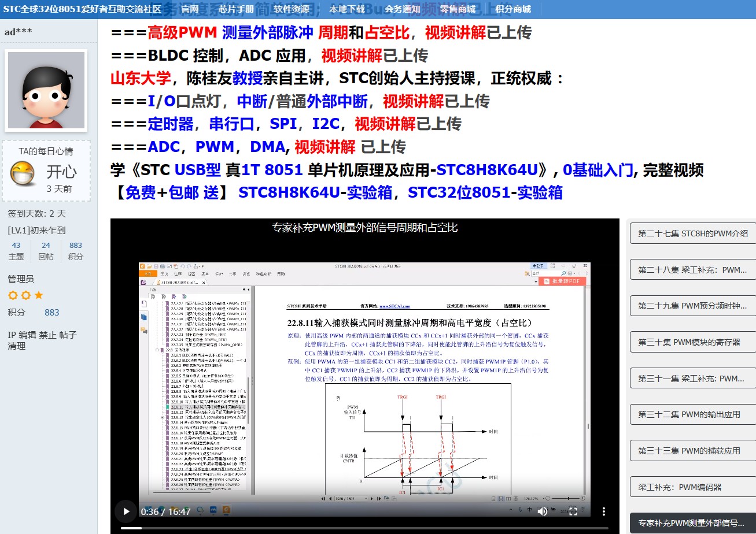Screen dimensions: 756x534
Task: Play playlist item 第三十一集 梁工补充: PWM...
Action: point(693,378)
